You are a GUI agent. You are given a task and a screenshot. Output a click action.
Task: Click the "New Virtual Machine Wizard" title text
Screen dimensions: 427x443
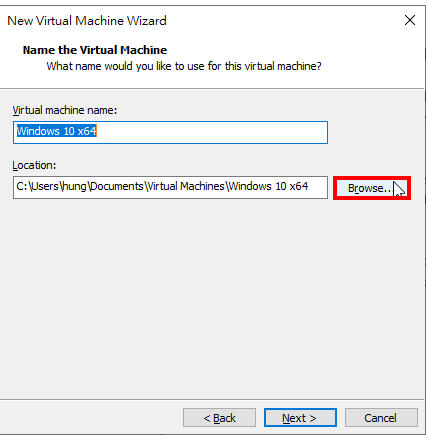coord(87,21)
